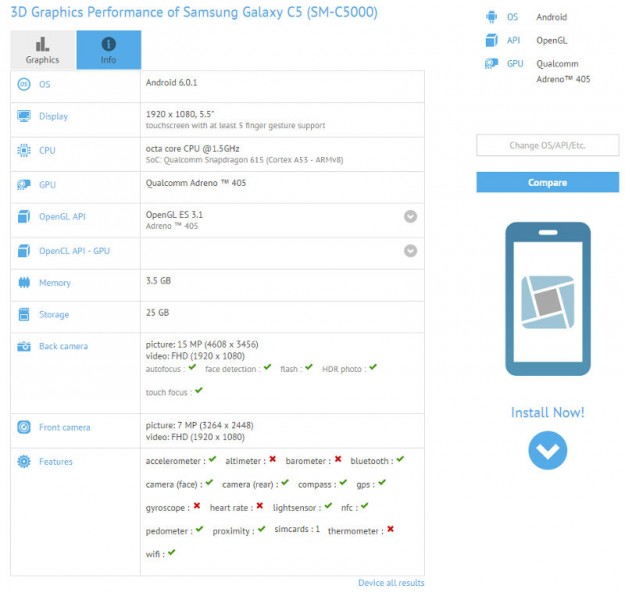The width and height of the screenshot is (625, 593).
Task: Click the green wifi checkmark
Action: [172, 552]
